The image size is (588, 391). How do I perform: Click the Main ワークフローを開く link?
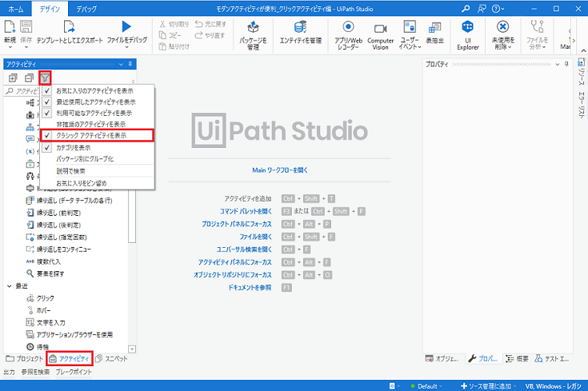coord(278,170)
